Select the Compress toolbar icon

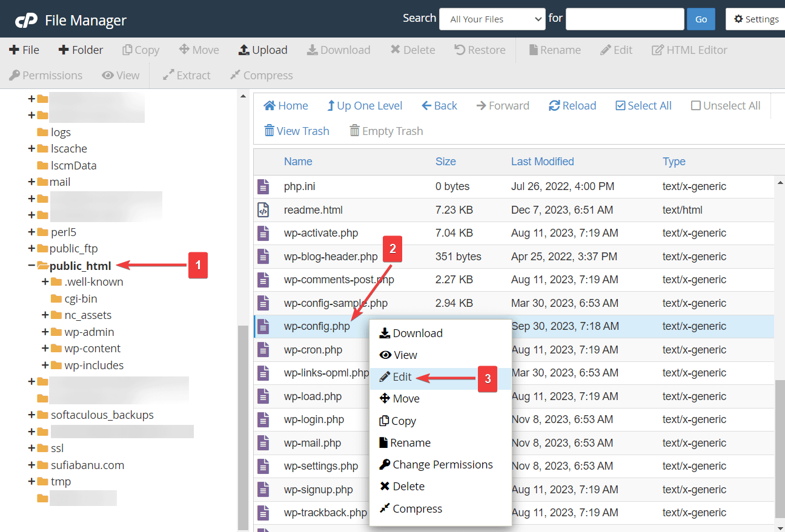(260, 75)
